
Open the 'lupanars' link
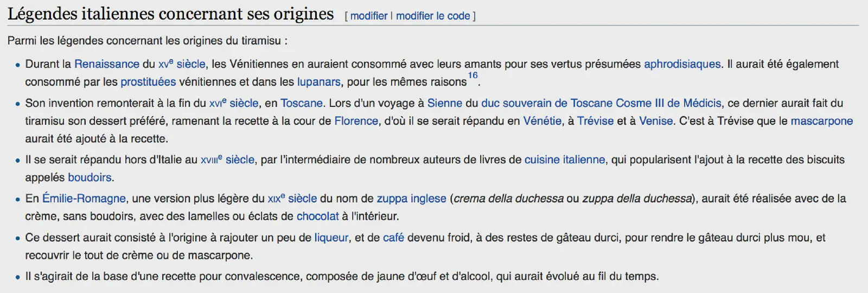click(x=319, y=82)
